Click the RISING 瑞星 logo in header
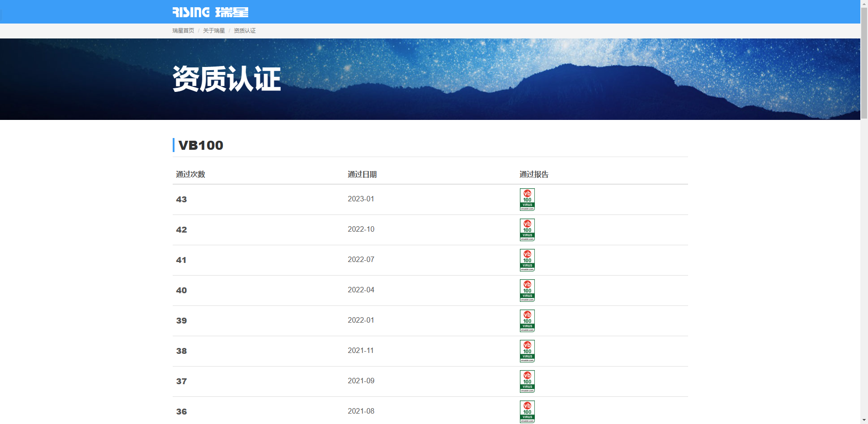The height and width of the screenshot is (424, 868). (x=210, y=12)
